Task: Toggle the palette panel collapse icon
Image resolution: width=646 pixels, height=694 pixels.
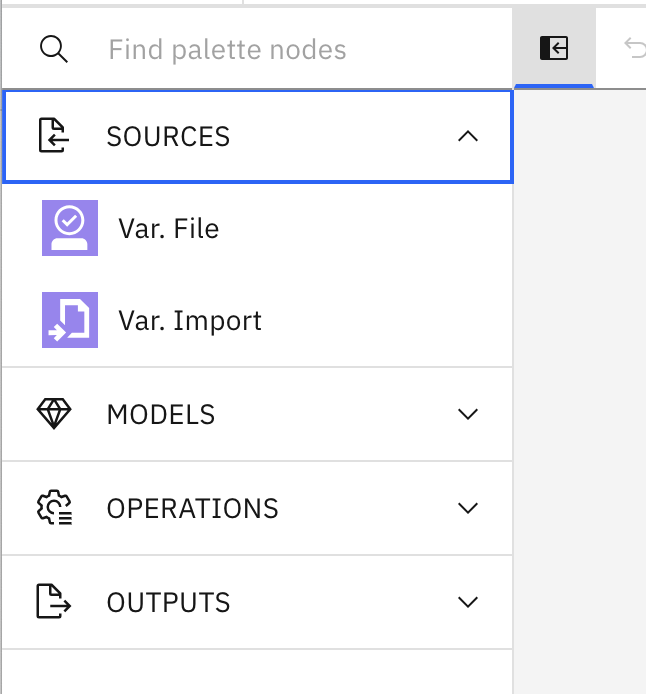Action: pyautogui.click(x=554, y=48)
